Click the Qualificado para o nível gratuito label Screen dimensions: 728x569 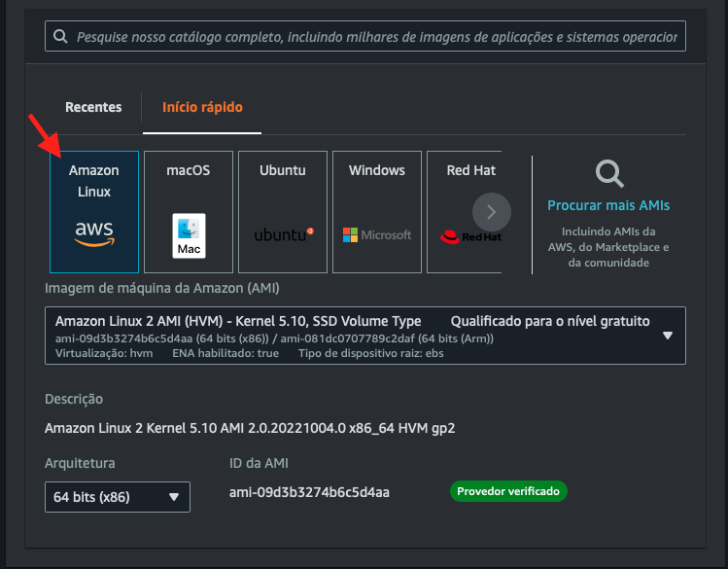(550, 321)
